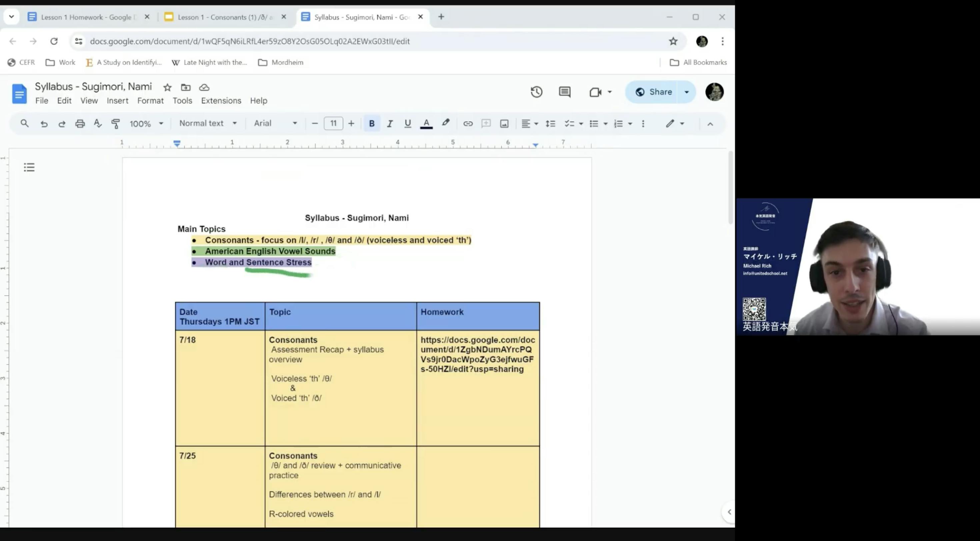
Task: Expand the Normal text style dropdown
Action: (208, 123)
